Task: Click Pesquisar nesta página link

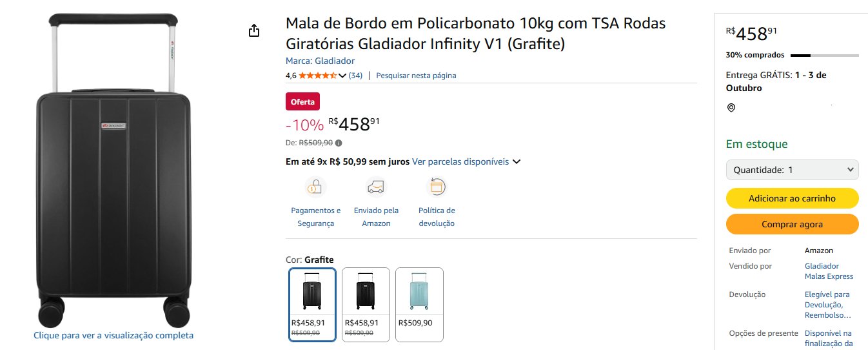Action: (x=416, y=76)
